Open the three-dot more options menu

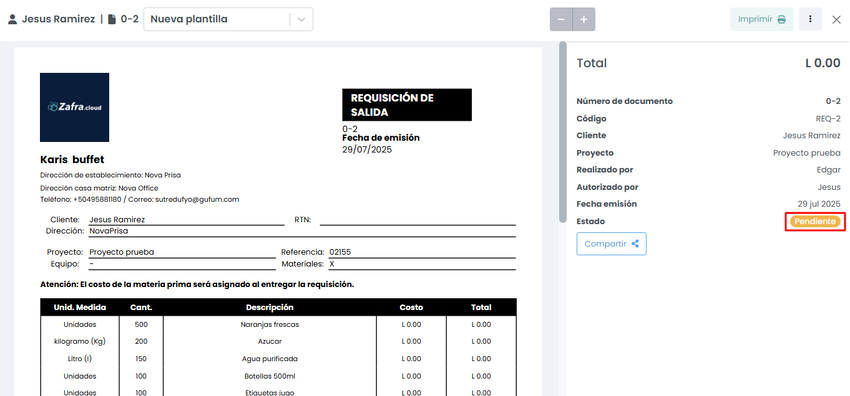810,19
